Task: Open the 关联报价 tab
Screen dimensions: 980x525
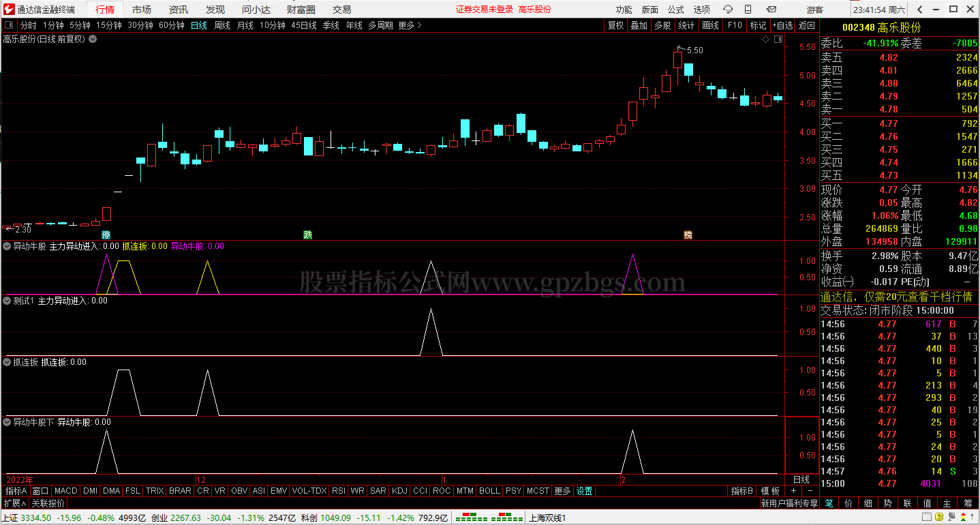Action: point(48,503)
